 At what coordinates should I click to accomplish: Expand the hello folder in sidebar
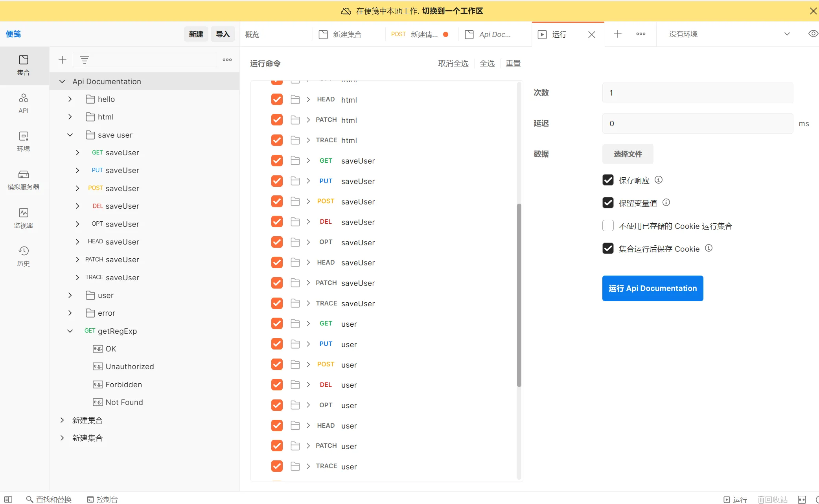tap(70, 99)
